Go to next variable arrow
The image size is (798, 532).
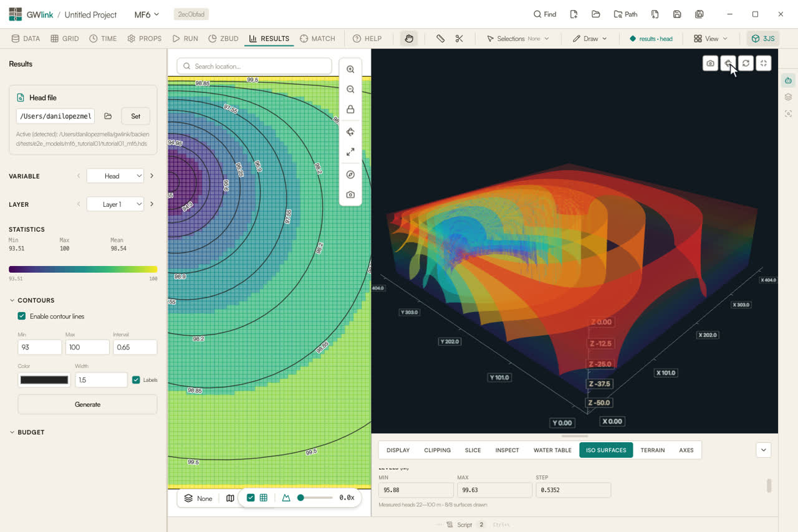click(151, 176)
